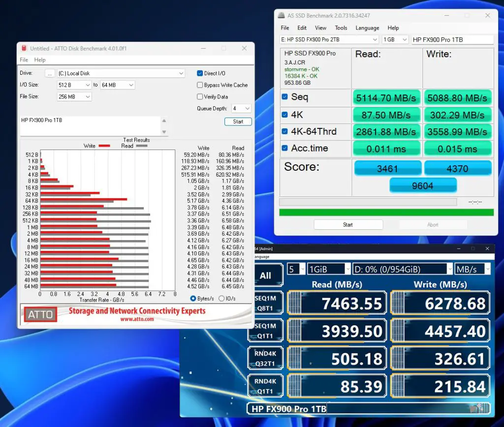
Task: Open the Tools menu in AS SSD
Action: tap(341, 28)
